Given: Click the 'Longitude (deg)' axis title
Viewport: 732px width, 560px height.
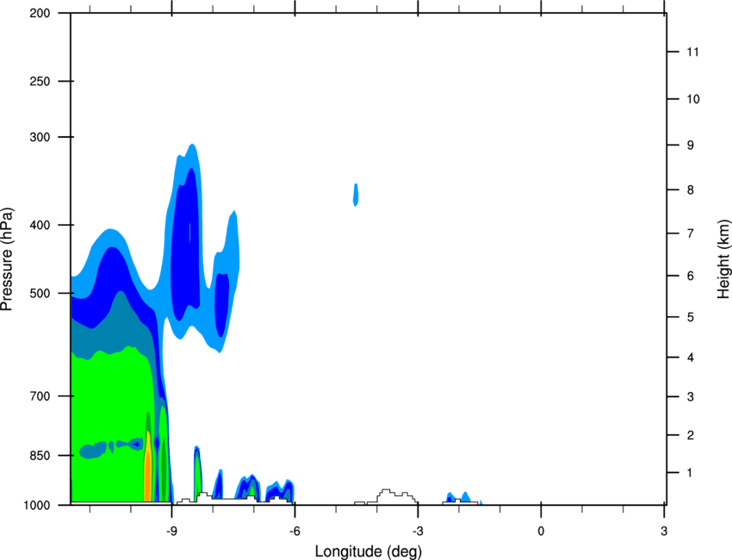Looking at the screenshot, I should click(369, 551).
